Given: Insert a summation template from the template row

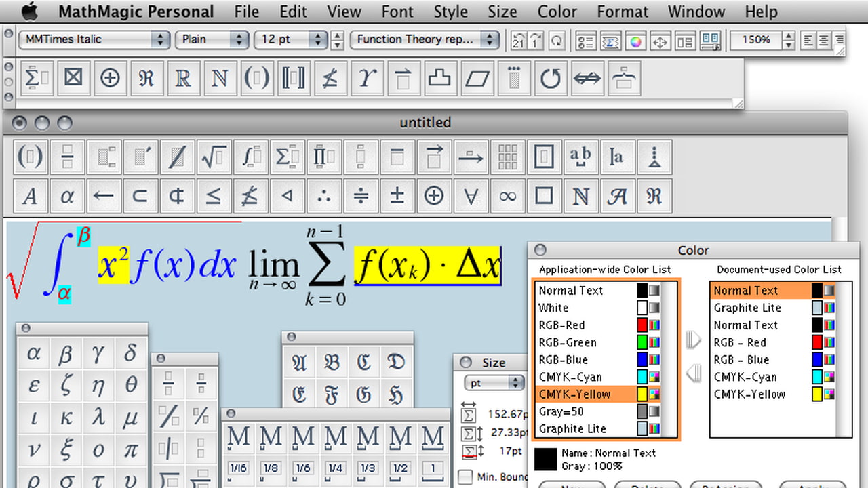Looking at the screenshot, I should coord(286,157).
